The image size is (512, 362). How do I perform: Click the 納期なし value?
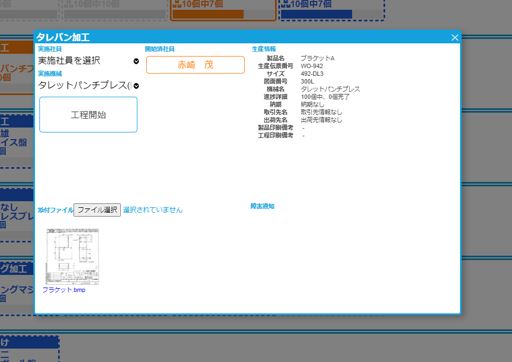[312, 104]
